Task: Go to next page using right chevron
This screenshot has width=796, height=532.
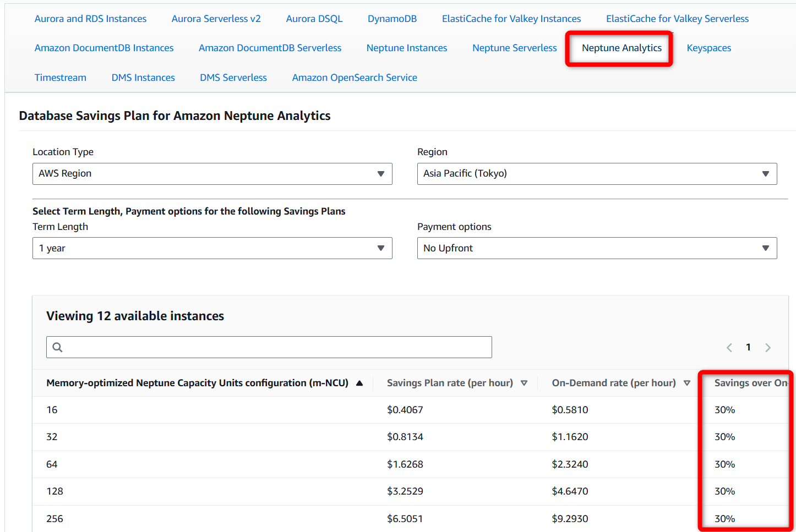Action: click(768, 348)
